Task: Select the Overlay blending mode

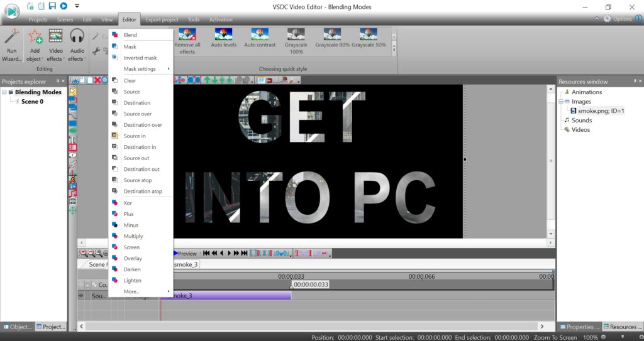Action: (141, 258)
